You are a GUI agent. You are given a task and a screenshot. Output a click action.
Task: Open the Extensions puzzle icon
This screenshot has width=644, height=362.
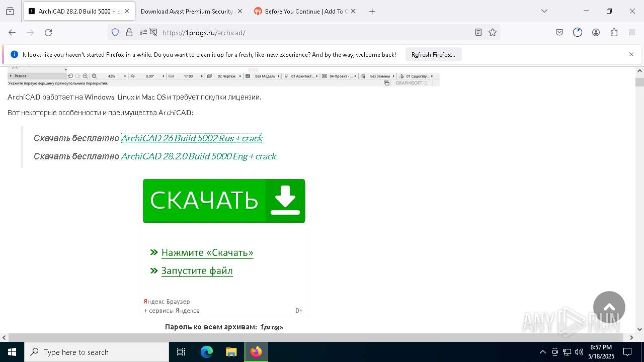click(614, 32)
